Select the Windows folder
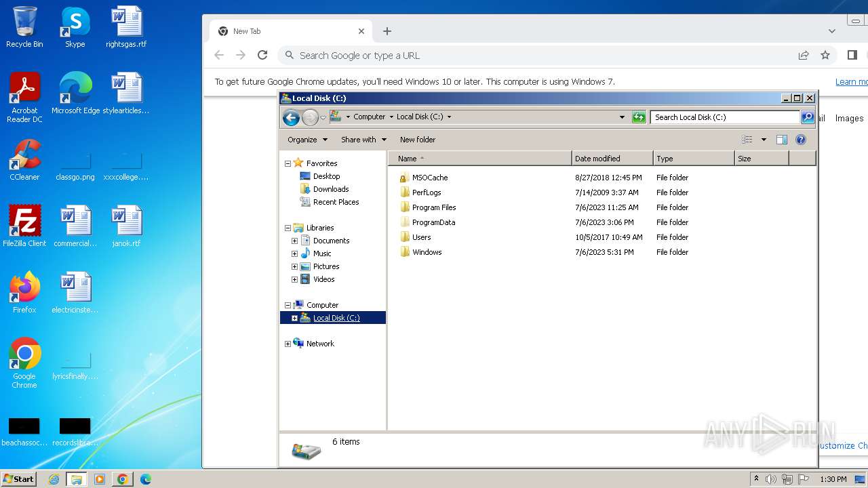The height and width of the screenshot is (488, 868). (x=427, y=252)
